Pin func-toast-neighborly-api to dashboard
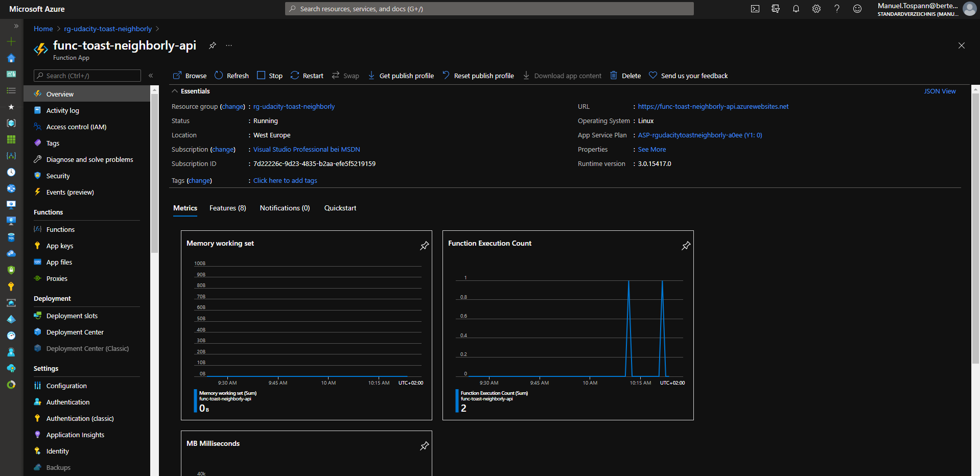 213,45
